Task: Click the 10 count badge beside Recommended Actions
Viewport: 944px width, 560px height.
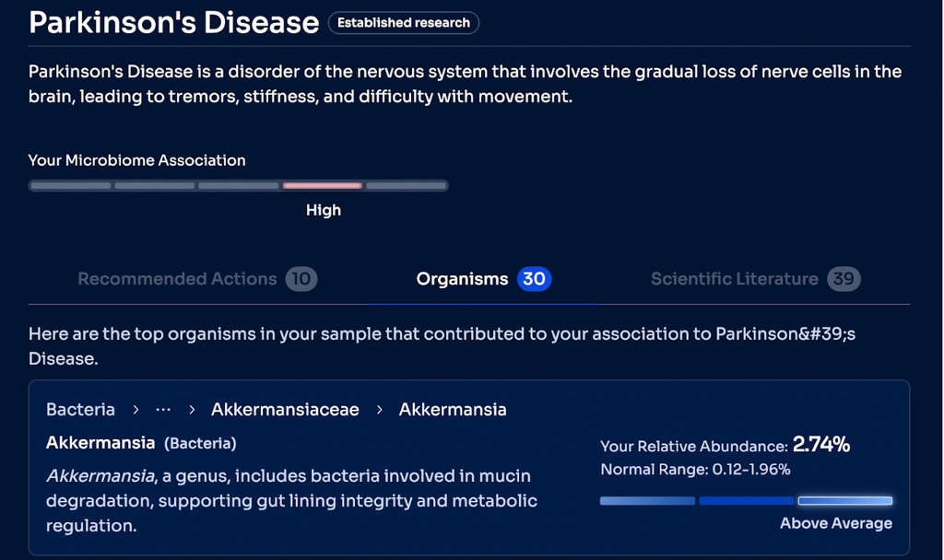Action: [x=301, y=279]
